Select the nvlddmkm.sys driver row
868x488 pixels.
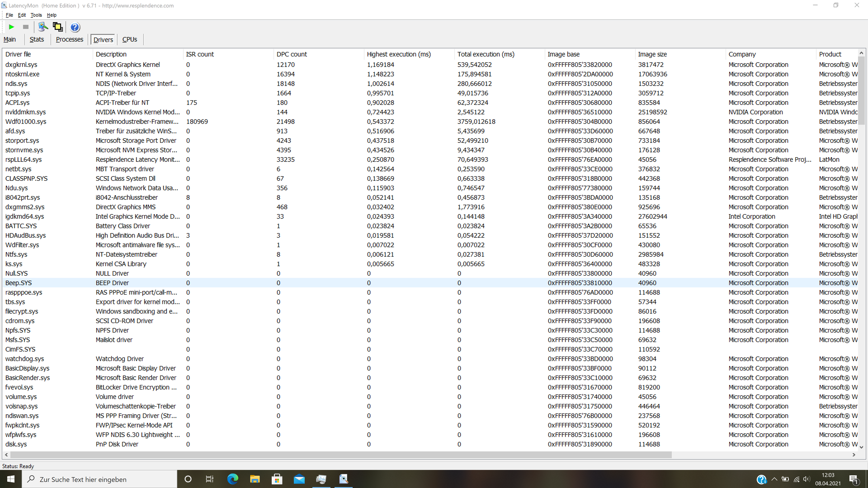25,112
